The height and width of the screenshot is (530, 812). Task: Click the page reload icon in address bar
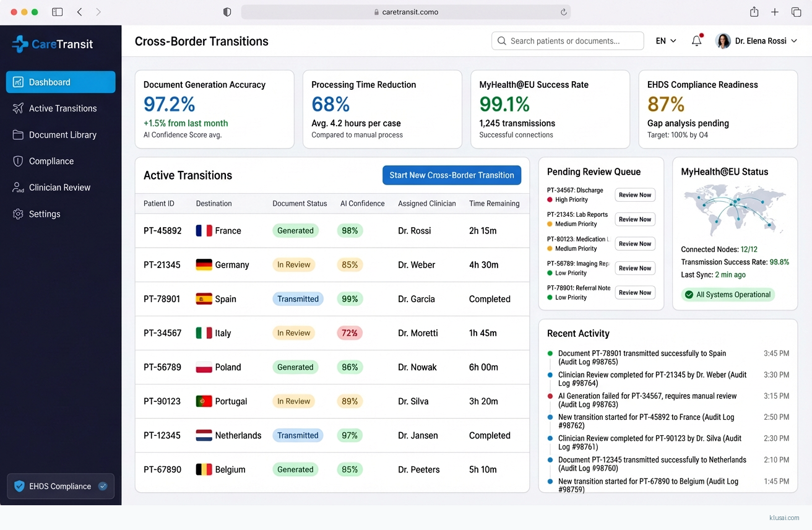click(x=563, y=12)
